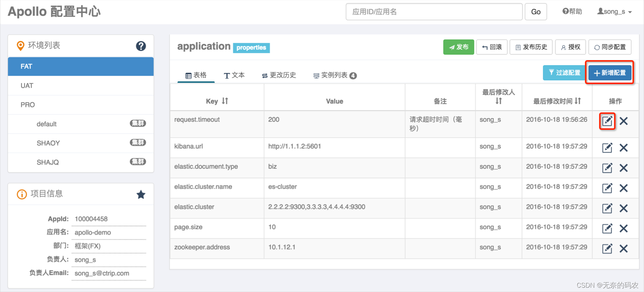
Task: Click the 过滤配置 filter button
Action: 564,73
